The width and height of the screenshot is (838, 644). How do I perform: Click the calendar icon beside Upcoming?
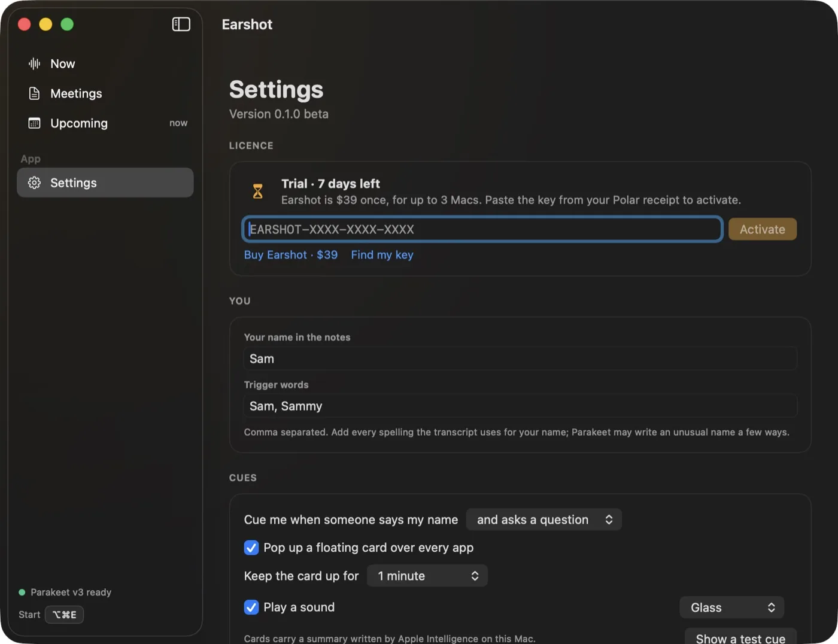pyautogui.click(x=35, y=123)
